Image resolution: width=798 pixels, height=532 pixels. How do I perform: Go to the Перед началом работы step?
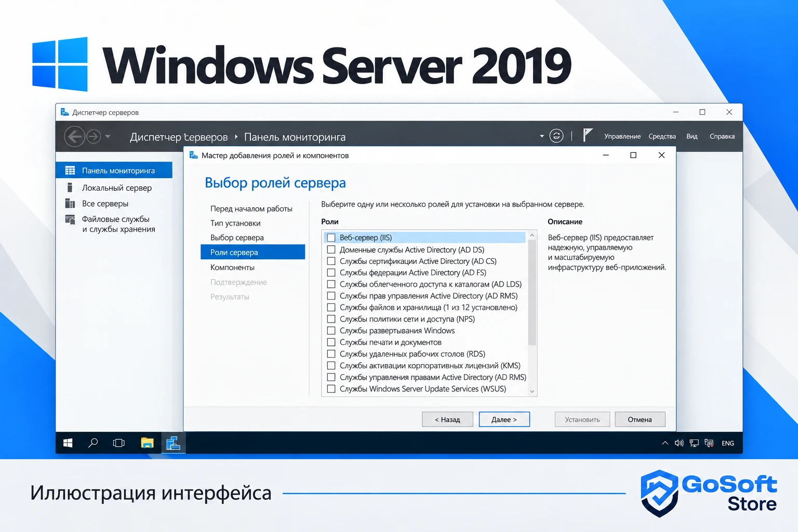click(x=251, y=208)
